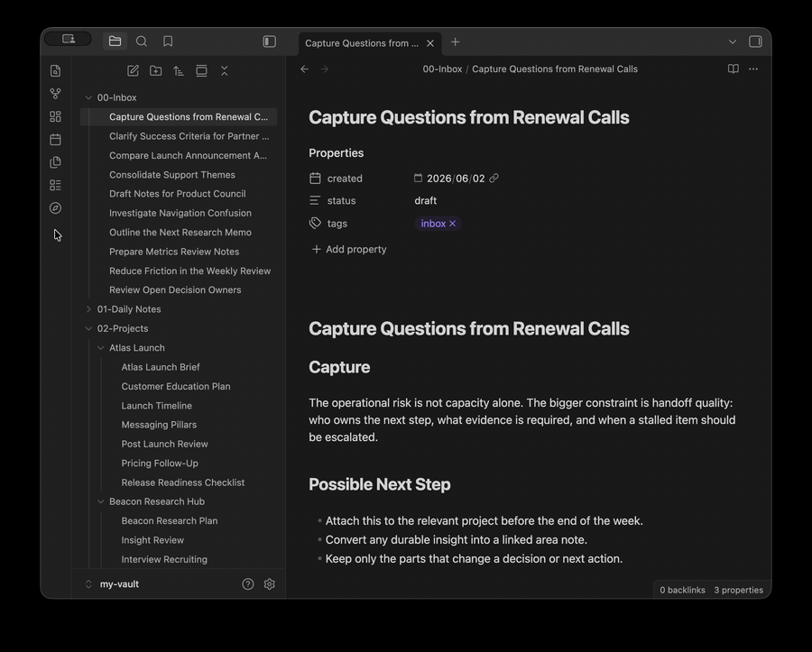Click auto-reveal current file icon
Screen dimensions: 812x652
(x=201, y=71)
